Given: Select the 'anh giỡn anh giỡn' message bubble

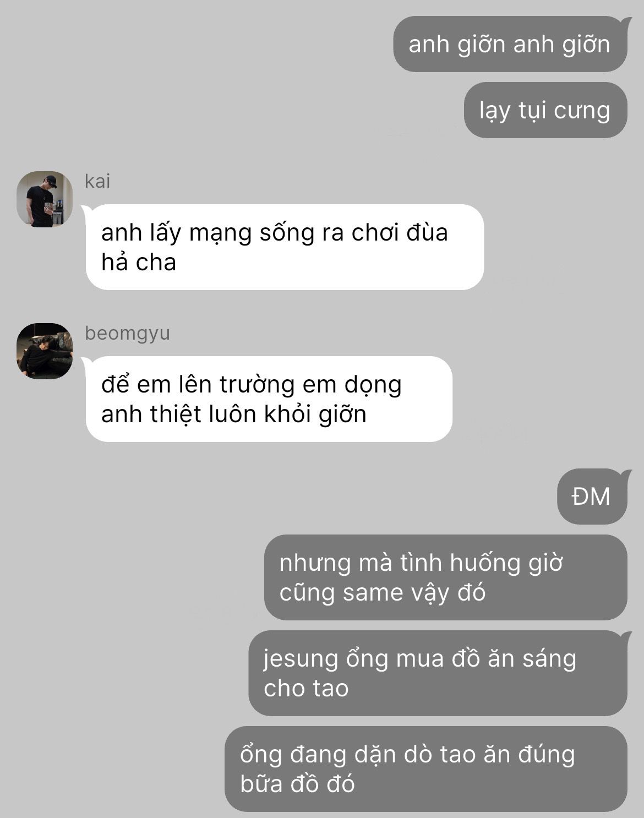Looking at the screenshot, I should [510, 44].
